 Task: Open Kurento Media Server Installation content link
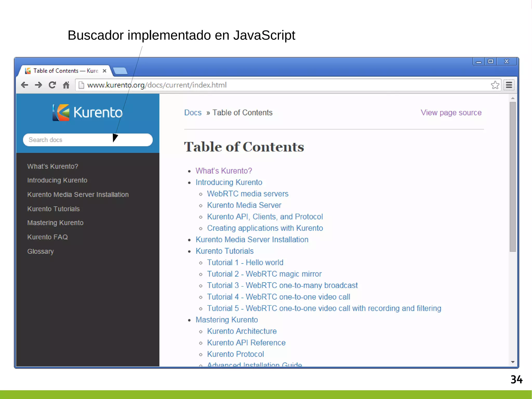(252, 239)
